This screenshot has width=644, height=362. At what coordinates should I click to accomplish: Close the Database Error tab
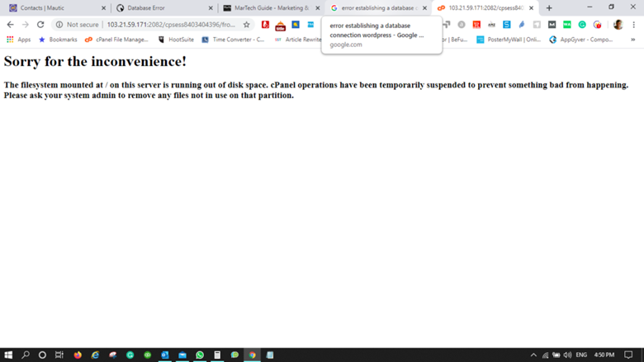(211, 7)
